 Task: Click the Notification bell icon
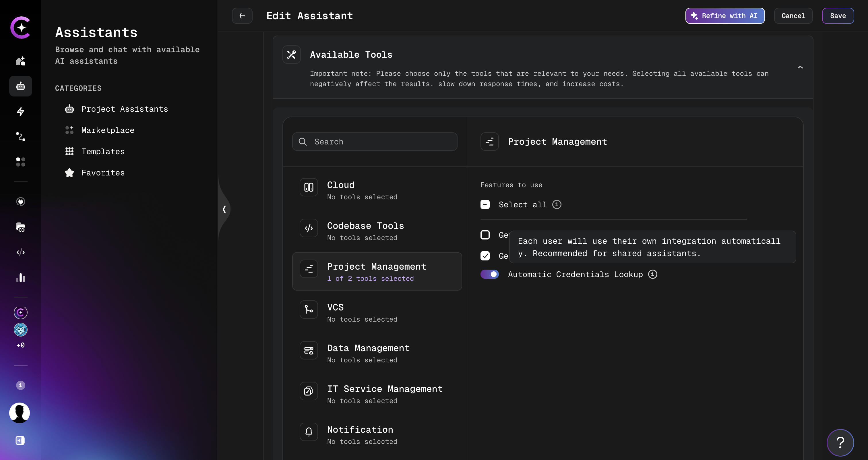(309, 432)
